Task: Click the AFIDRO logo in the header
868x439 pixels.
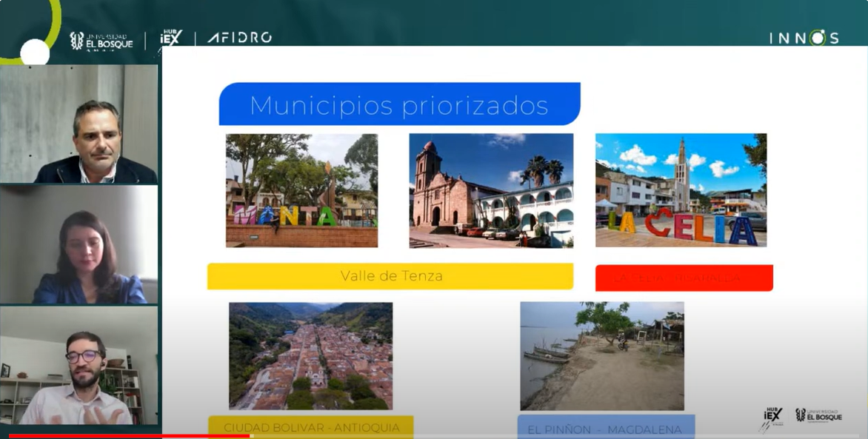Action: pyautogui.click(x=239, y=38)
